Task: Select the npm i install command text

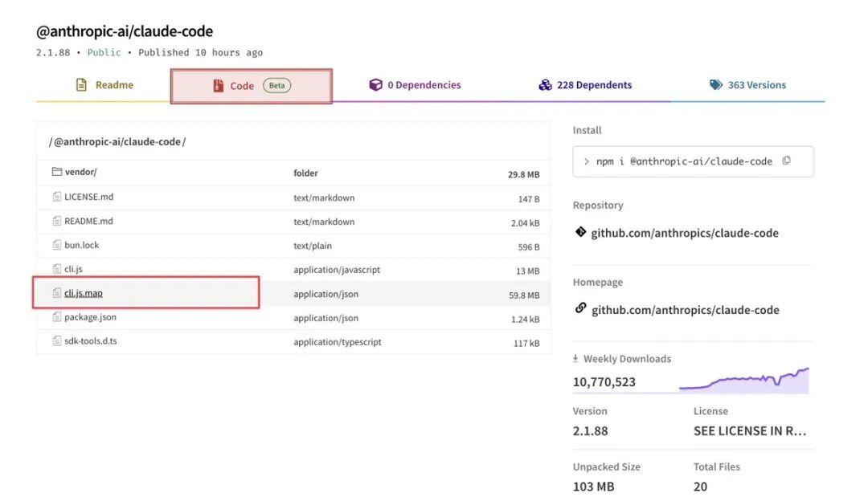Action: click(x=684, y=161)
